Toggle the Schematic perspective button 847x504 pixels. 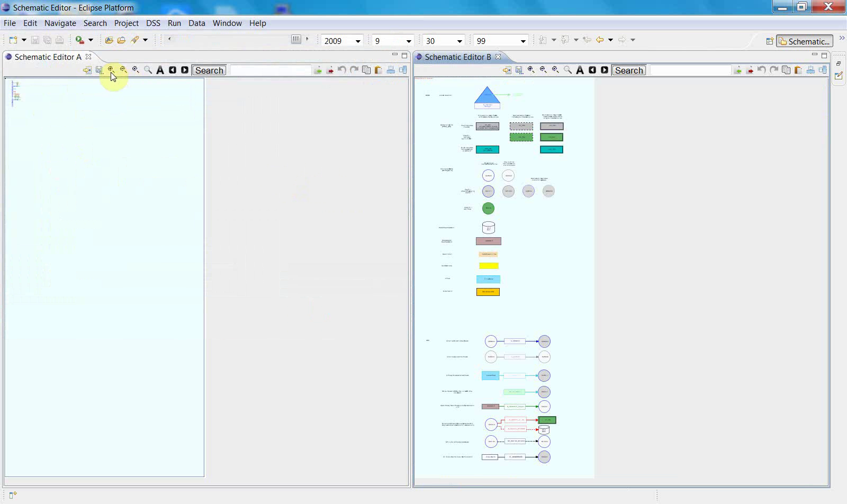click(x=804, y=41)
